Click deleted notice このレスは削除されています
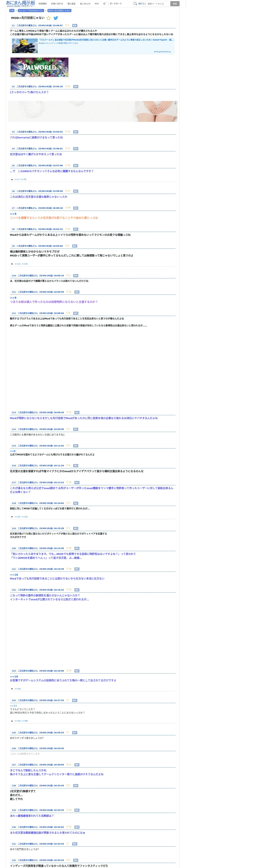This screenshot has height=868, width=262. tap(25, 754)
